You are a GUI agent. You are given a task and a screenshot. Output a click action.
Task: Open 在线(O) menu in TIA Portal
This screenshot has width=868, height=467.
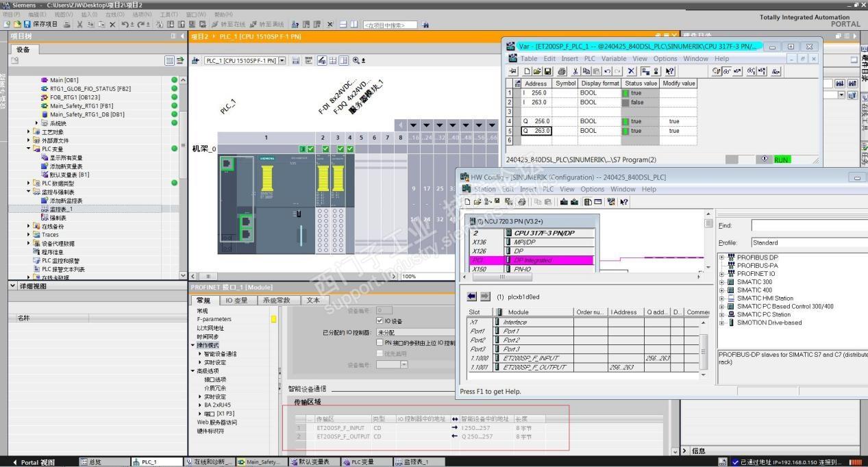(x=115, y=14)
